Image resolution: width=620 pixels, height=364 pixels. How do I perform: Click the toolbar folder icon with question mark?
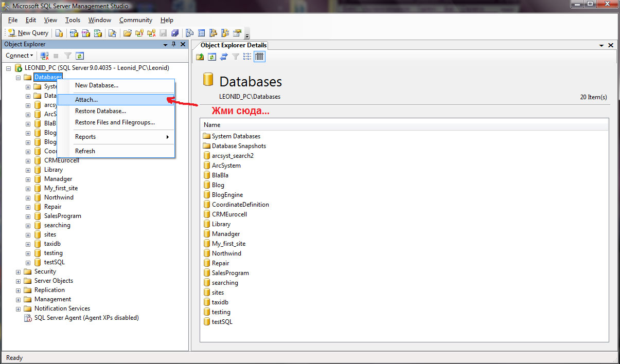(139, 33)
